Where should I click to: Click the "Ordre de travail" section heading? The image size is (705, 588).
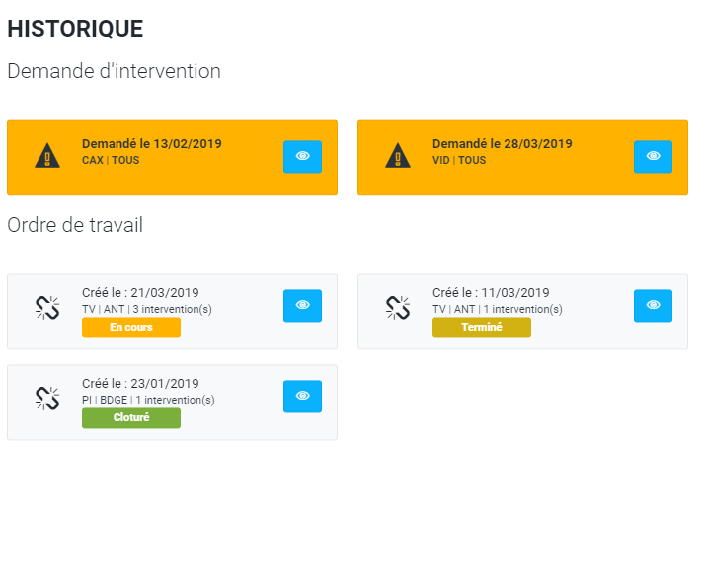tap(75, 225)
